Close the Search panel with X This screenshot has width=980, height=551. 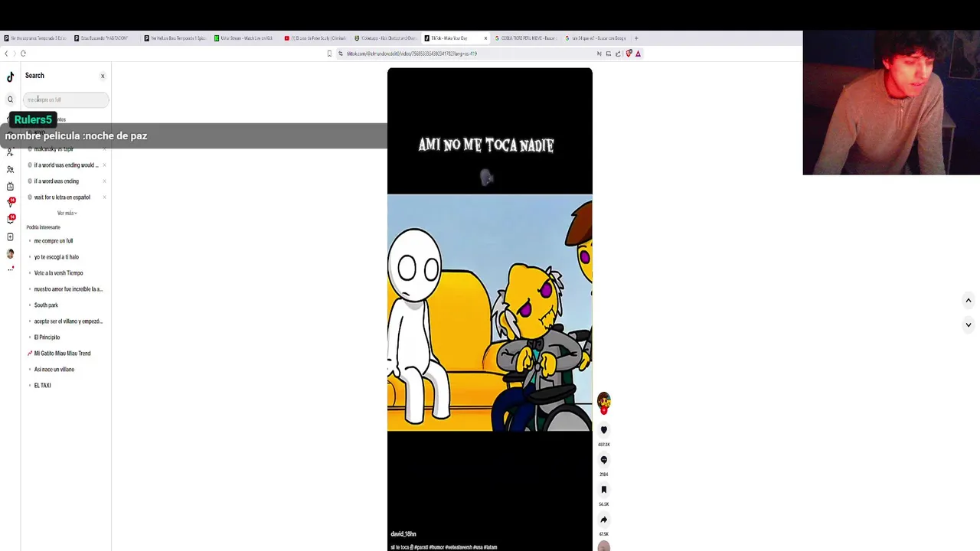(103, 76)
